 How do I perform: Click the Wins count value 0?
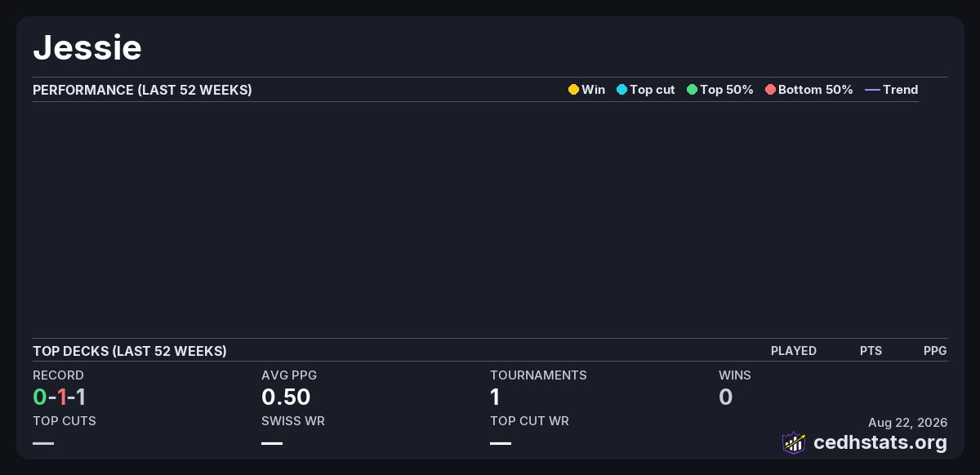coord(725,397)
